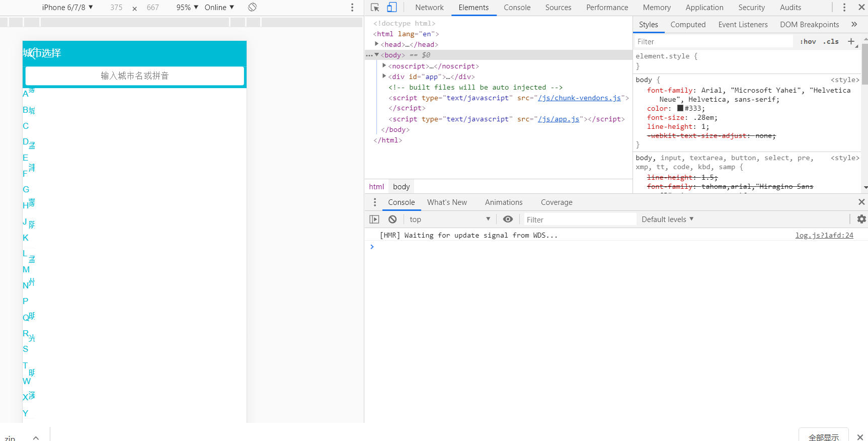Jump to letter S in alphabet index
868x441 pixels.
click(26, 349)
